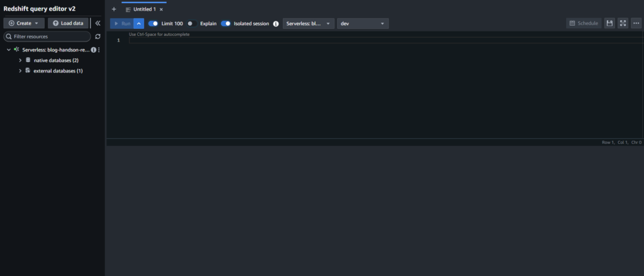Enter full screen editor mode

tap(623, 23)
